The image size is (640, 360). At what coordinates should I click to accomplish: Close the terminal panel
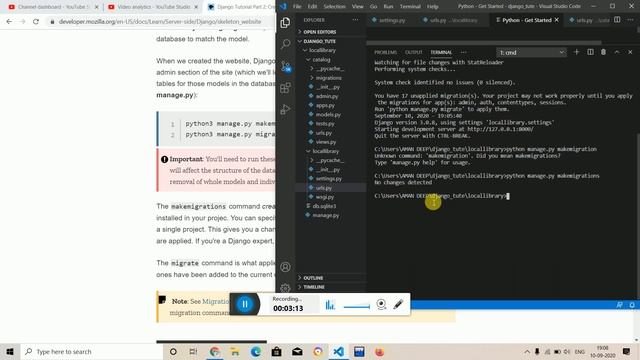coord(630,52)
